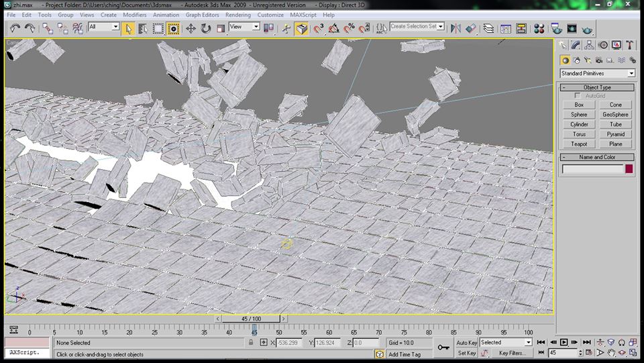Open Material Editor spheres icon

coord(539,28)
